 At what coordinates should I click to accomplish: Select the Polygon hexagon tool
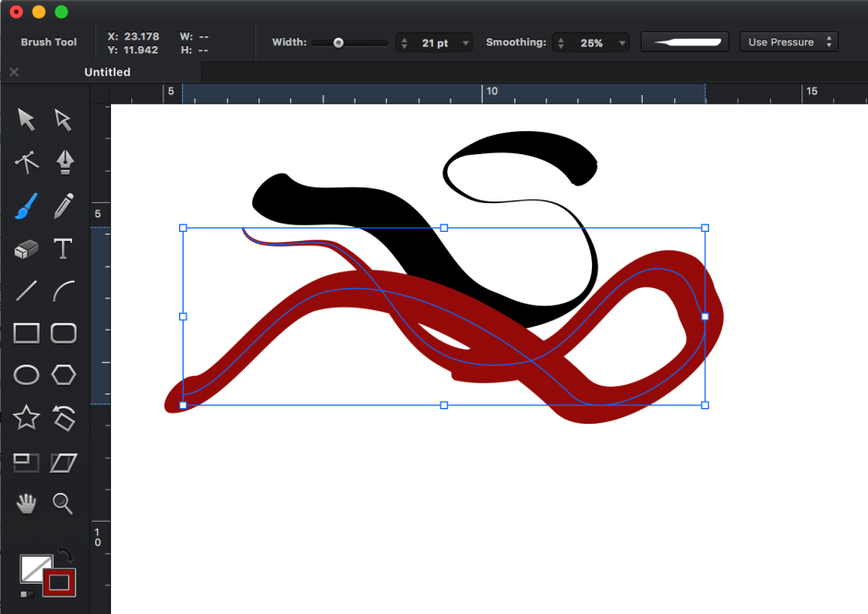63,375
